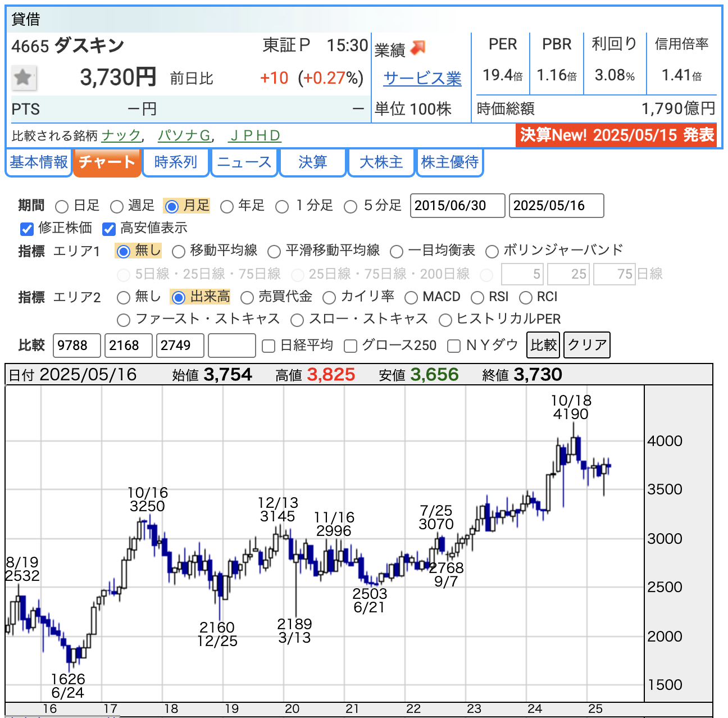Choose 移動平均線 indicator for area 1
This screenshot has width=728, height=718.
click(179, 251)
